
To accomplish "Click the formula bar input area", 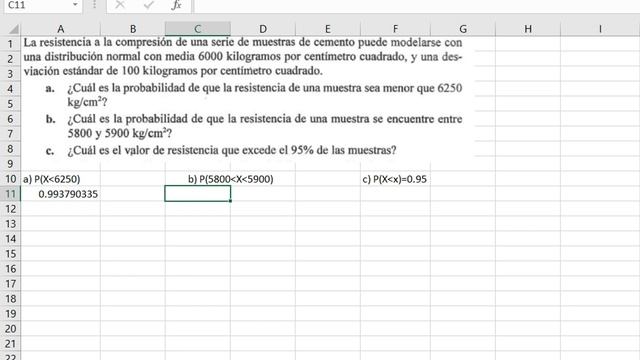I will [417, 5].
